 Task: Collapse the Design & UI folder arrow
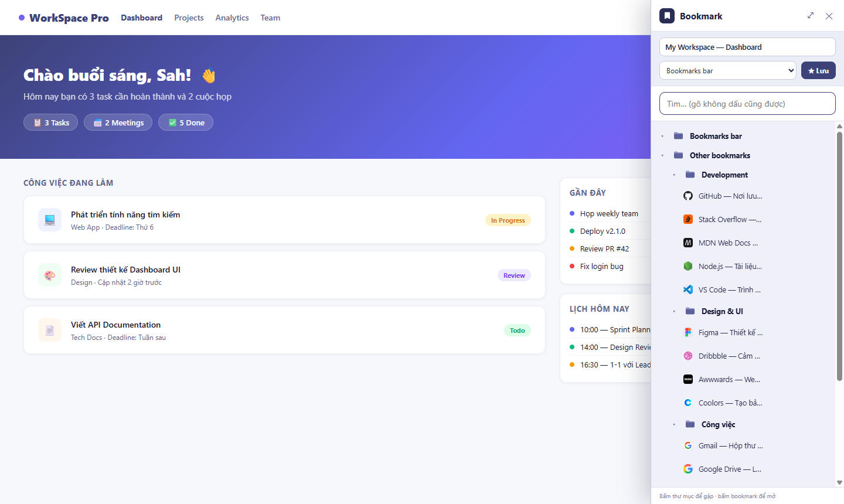tap(674, 312)
